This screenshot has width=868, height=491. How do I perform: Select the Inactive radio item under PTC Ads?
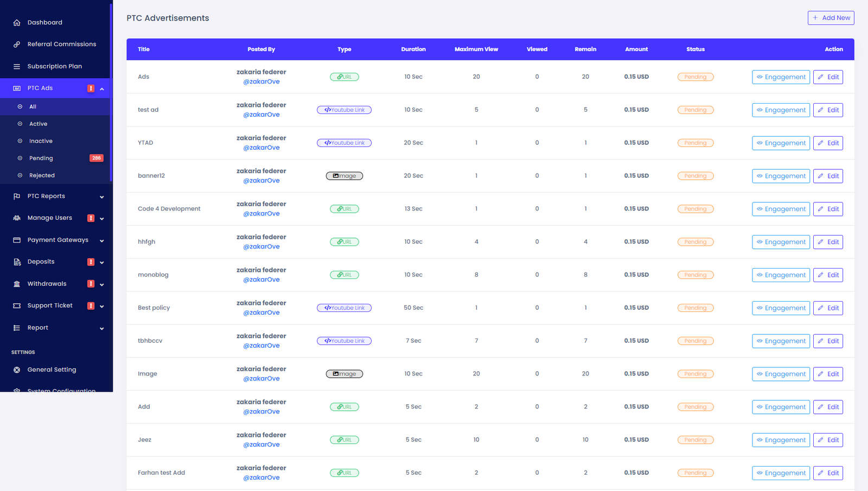(20, 141)
